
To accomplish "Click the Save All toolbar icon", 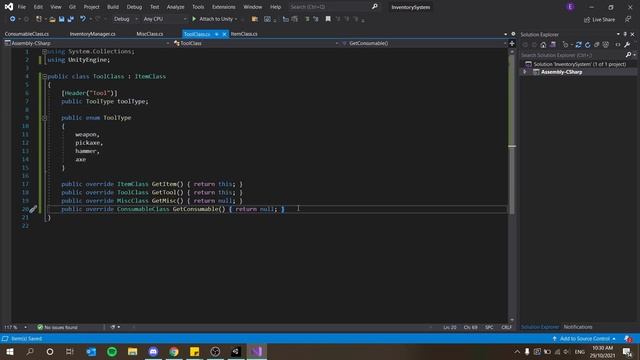I will click(x=71, y=19).
